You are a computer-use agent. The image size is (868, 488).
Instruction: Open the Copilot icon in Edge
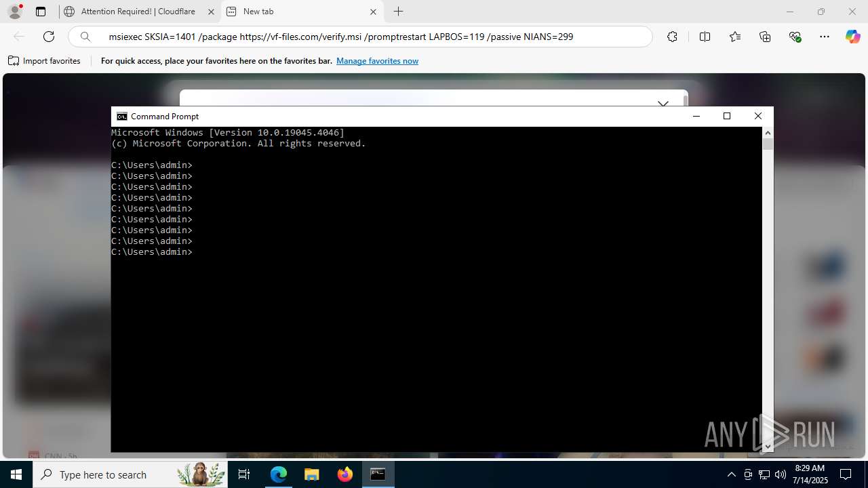click(x=852, y=37)
